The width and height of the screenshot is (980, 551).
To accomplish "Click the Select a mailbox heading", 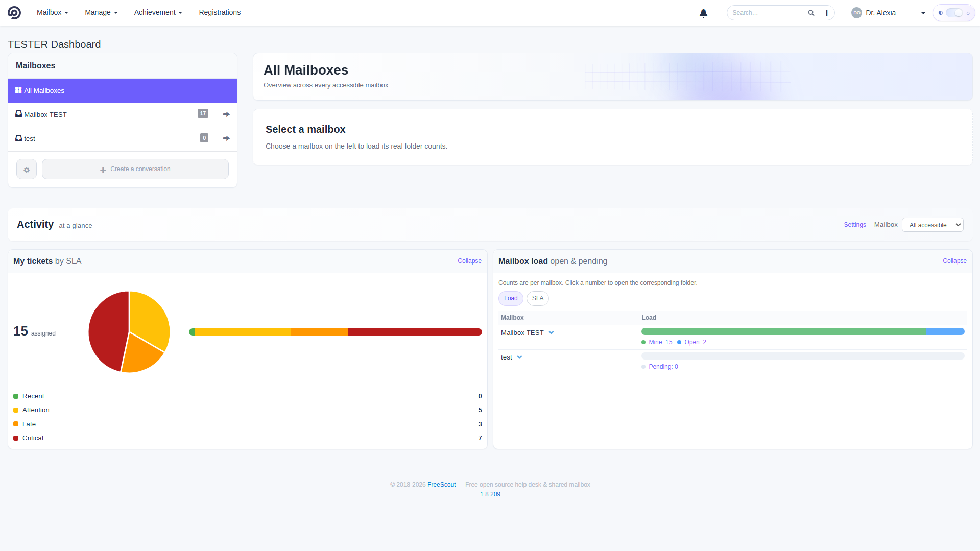I will 305,129.
